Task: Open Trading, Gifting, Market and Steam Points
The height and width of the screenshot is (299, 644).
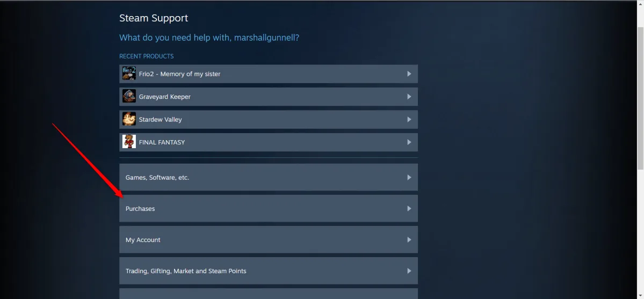Action: point(269,271)
